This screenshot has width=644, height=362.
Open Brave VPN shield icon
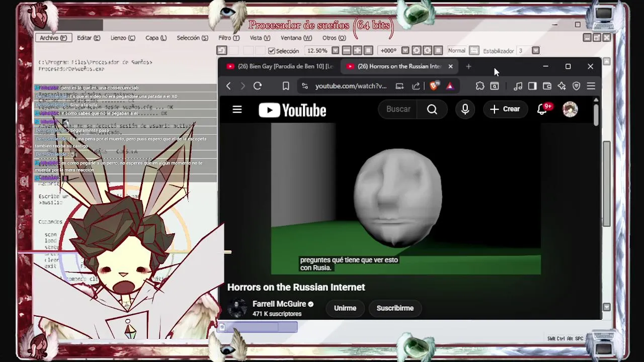[x=577, y=86]
